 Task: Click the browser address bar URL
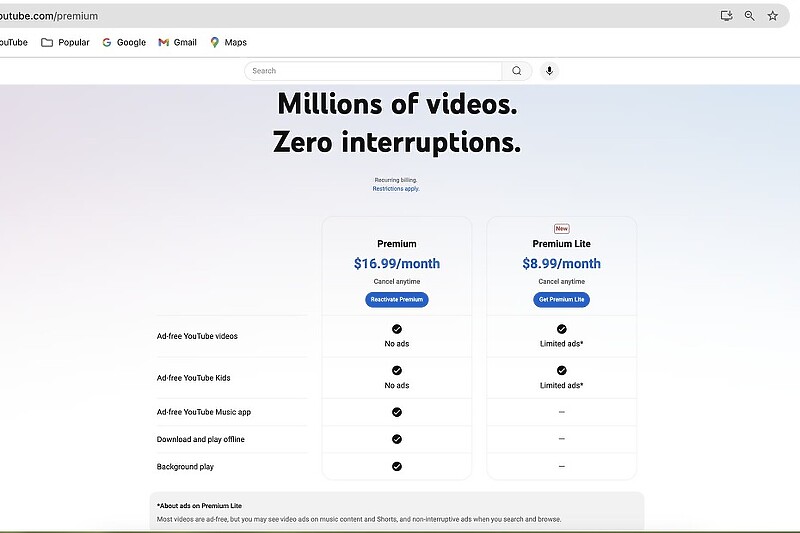(49, 16)
